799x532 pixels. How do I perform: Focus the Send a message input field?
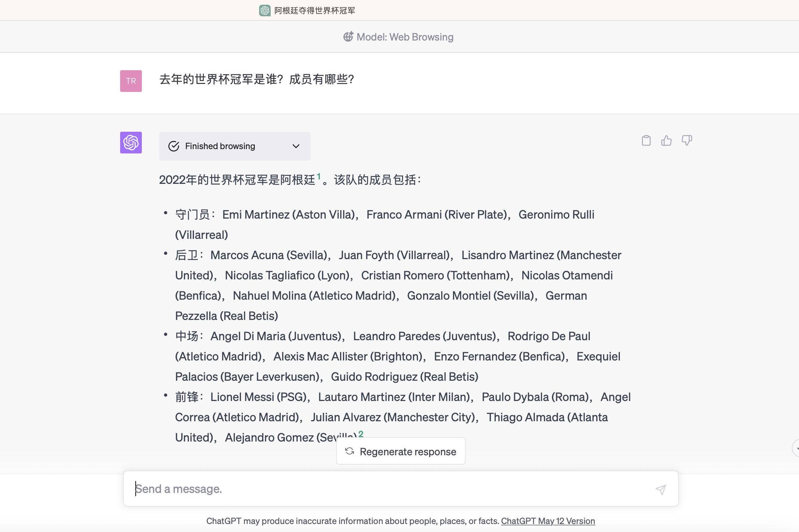click(391, 489)
